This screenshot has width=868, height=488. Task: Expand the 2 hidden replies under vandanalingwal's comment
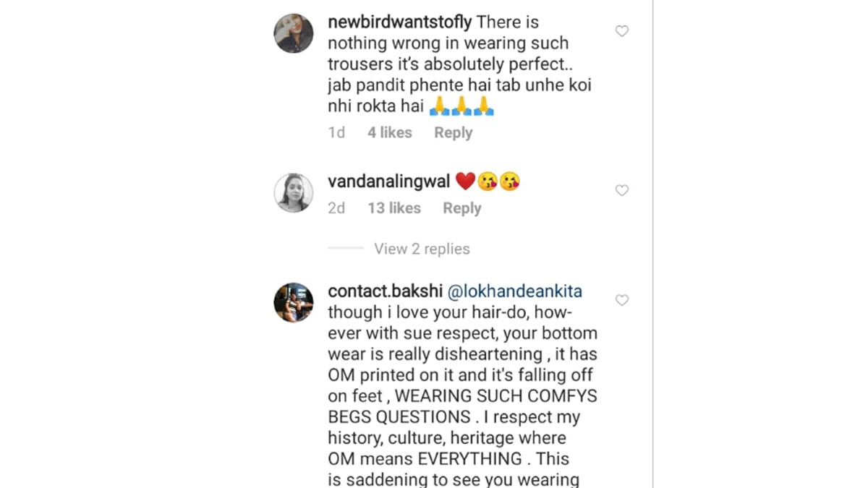point(422,249)
